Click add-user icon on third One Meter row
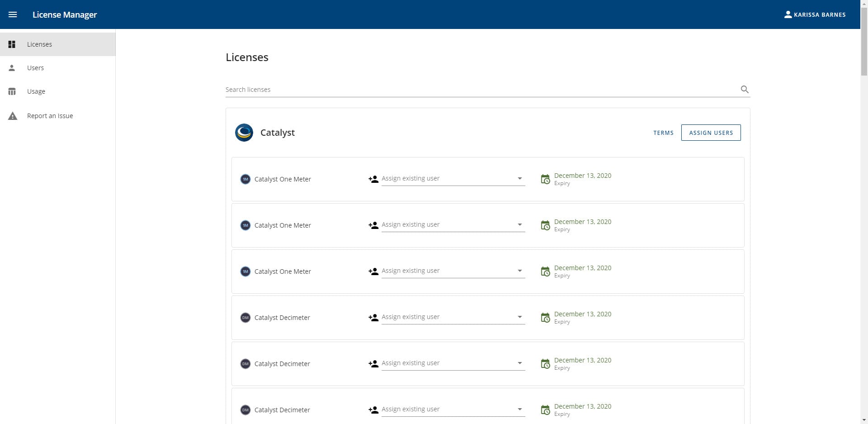Viewport: 868px width, 424px height. (373, 272)
